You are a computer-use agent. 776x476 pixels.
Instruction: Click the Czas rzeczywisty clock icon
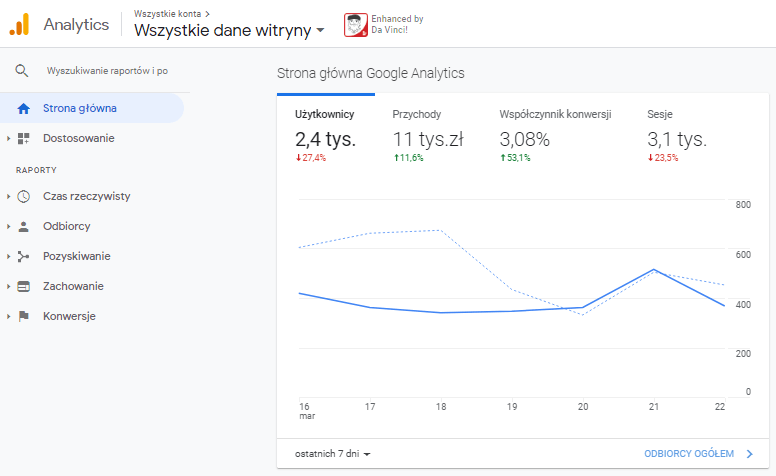[24, 196]
